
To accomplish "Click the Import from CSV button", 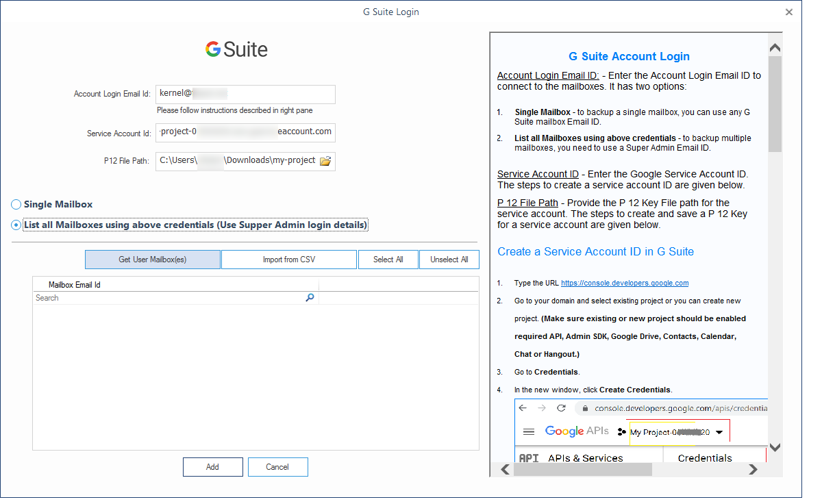I will point(289,260).
